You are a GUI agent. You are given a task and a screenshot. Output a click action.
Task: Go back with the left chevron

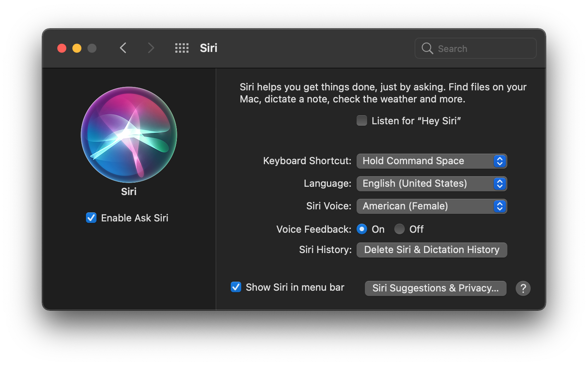click(123, 48)
